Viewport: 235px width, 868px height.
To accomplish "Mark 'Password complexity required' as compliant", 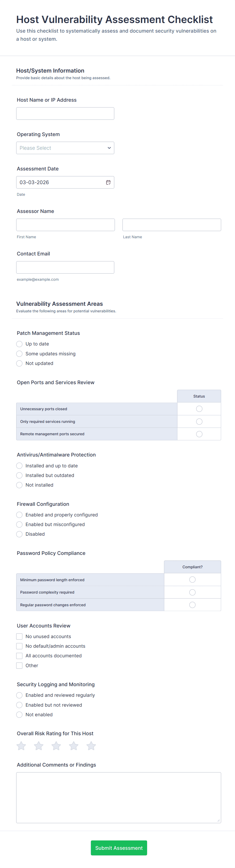I will tap(192, 592).
